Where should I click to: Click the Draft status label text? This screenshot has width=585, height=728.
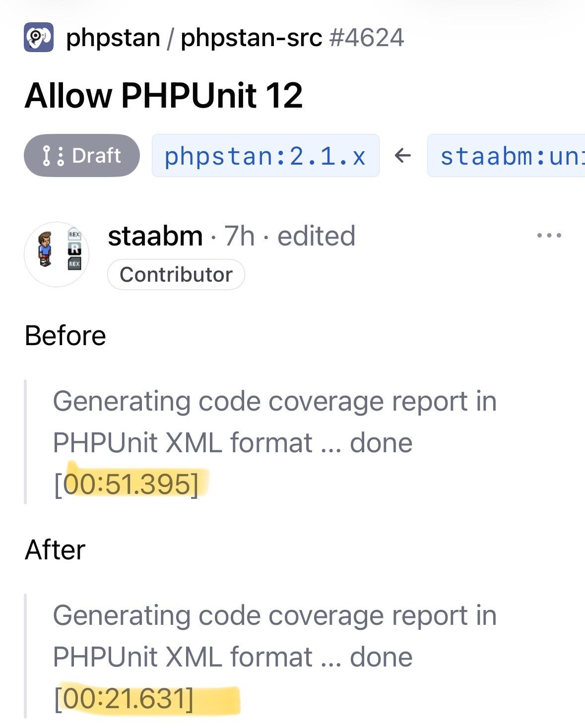click(x=96, y=156)
